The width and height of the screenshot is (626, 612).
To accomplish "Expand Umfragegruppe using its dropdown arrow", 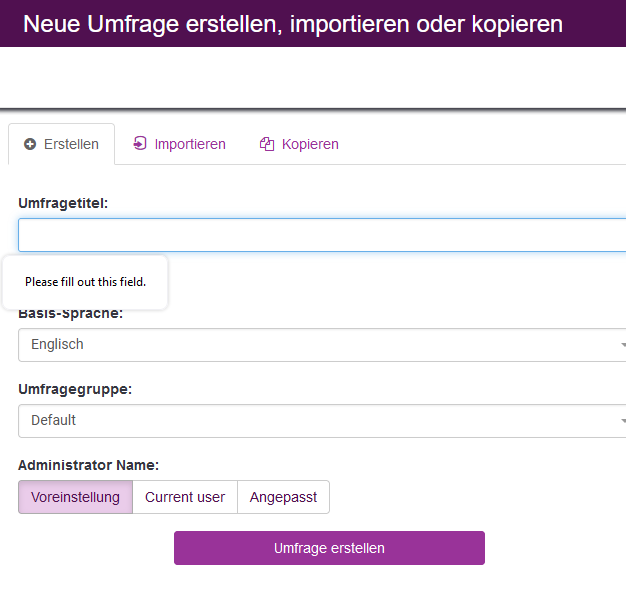I will coord(621,421).
